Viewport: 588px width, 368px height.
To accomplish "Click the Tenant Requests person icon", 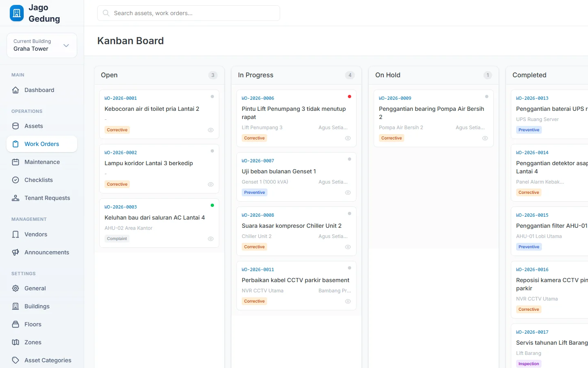I will [x=16, y=198].
